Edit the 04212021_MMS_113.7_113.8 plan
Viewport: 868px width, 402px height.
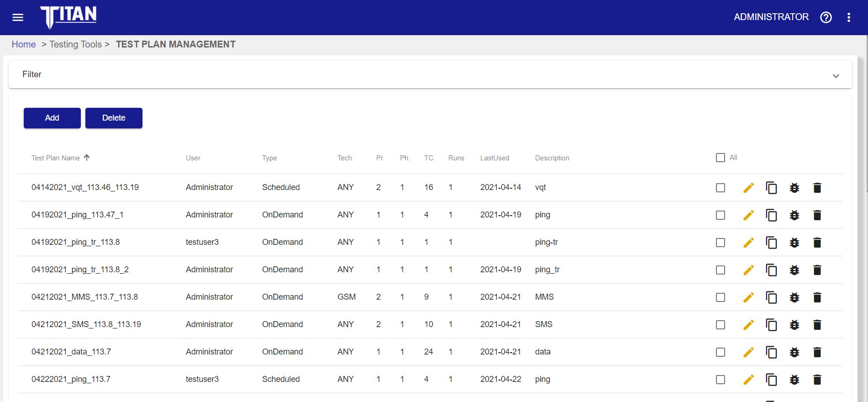click(748, 297)
